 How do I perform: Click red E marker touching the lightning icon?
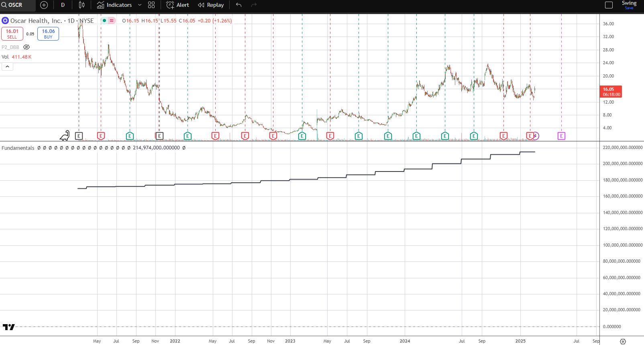tap(530, 136)
